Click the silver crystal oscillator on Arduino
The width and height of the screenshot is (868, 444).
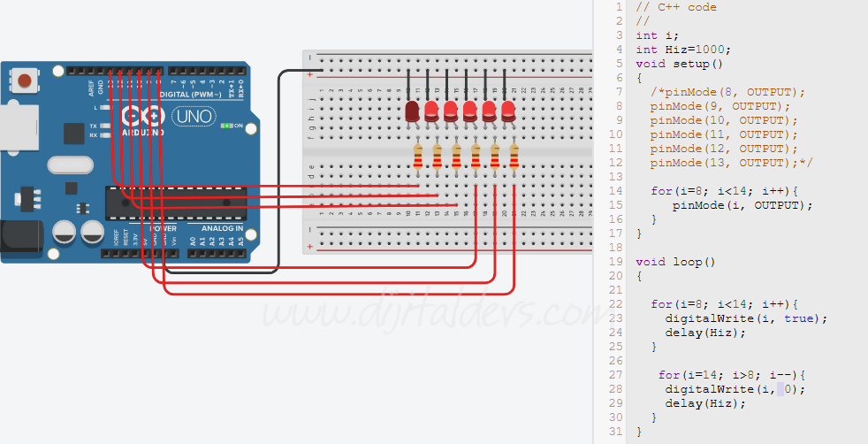pyautogui.click(x=71, y=165)
